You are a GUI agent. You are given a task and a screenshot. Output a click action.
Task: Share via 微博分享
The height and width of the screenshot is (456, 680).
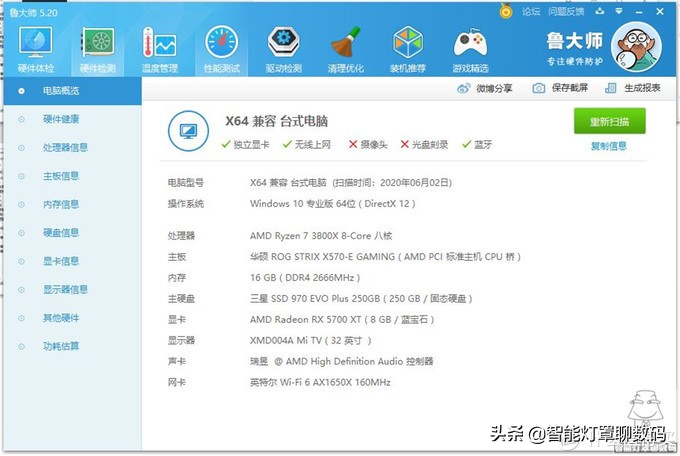[485, 89]
